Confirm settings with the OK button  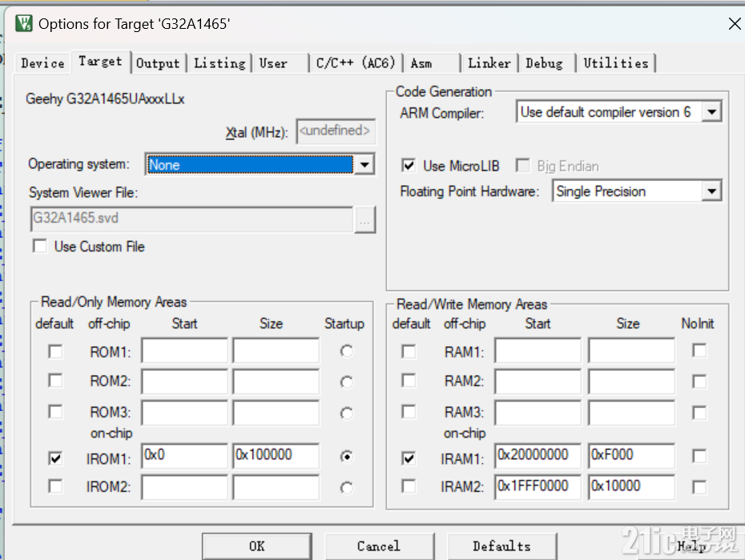(257, 546)
